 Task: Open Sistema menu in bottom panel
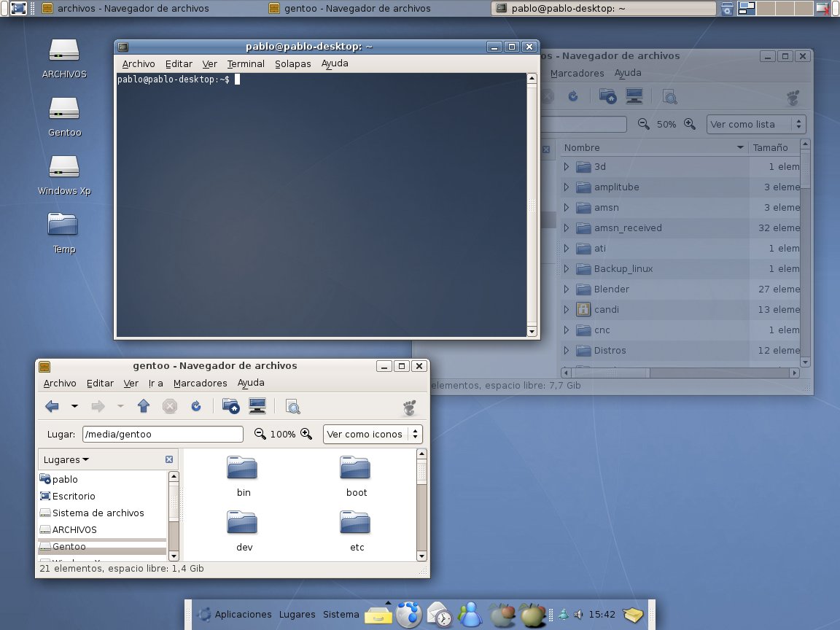click(341, 615)
